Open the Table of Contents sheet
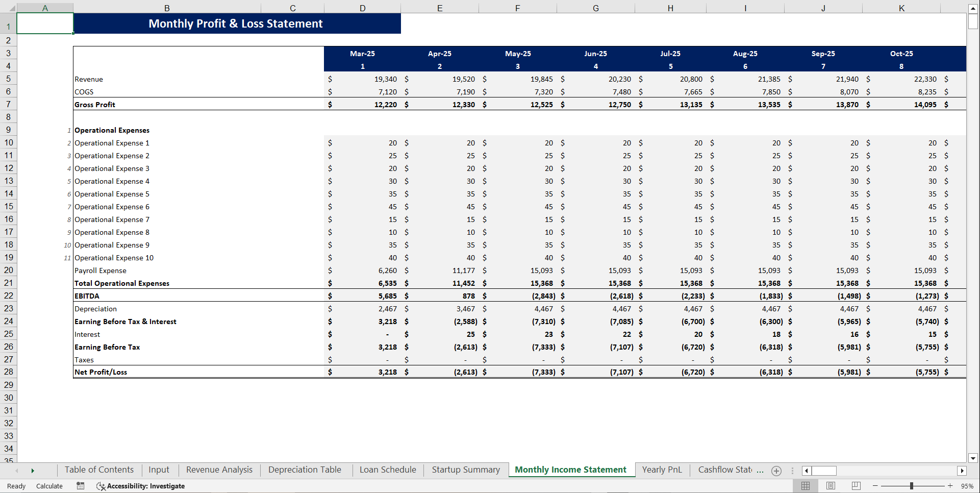 click(99, 470)
